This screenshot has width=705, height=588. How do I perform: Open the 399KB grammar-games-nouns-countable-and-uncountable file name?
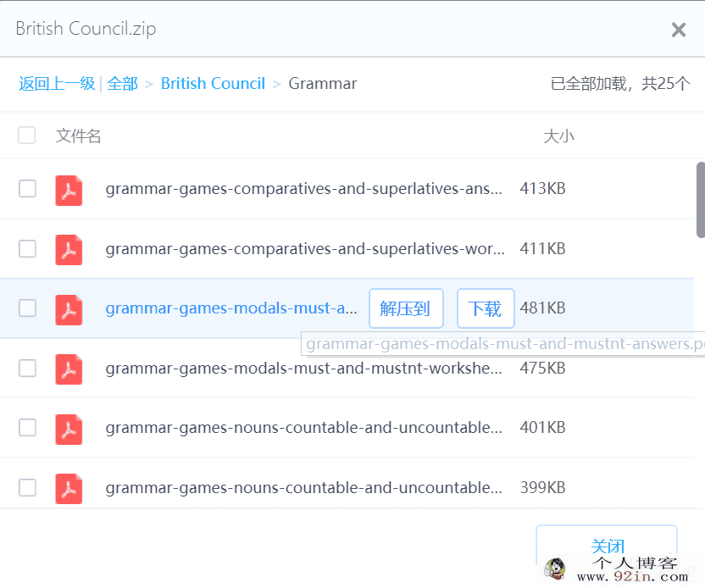click(304, 487)
